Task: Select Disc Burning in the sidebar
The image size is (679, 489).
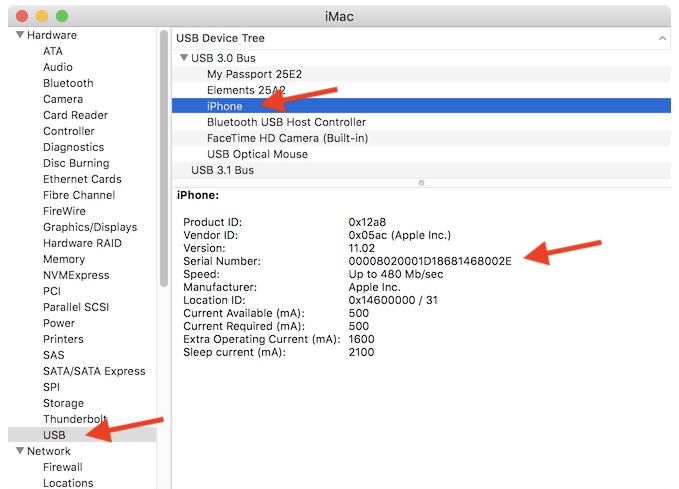Action: coord(76,163)
